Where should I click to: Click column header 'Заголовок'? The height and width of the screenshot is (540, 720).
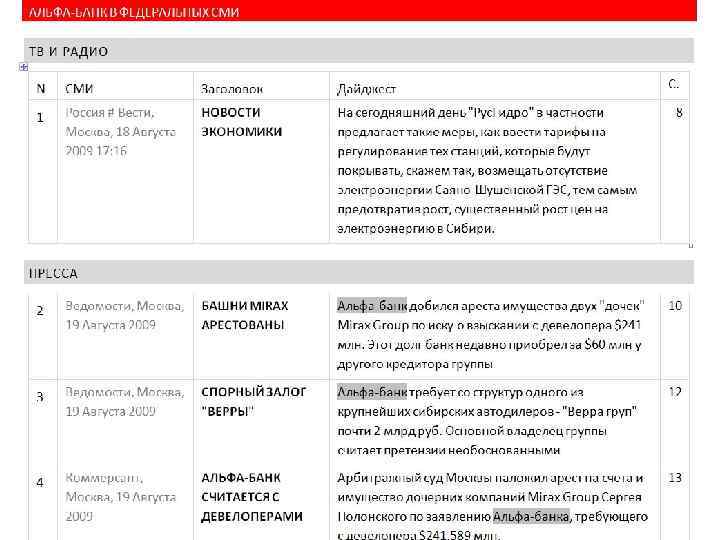tap(232, 89)
